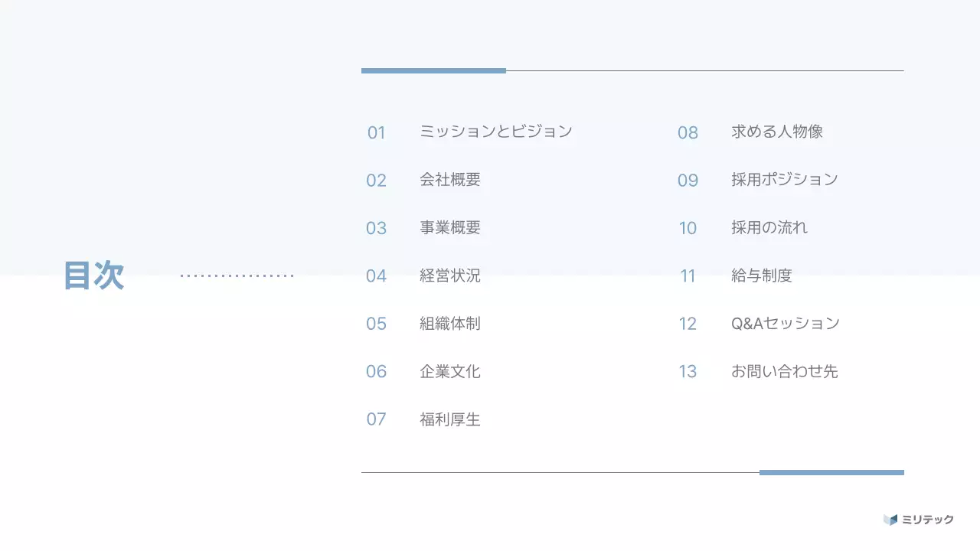Viewport: 980px width, 551px height.
Task: Select the 経営状況 entry
Action: click(x=449, y=275)
